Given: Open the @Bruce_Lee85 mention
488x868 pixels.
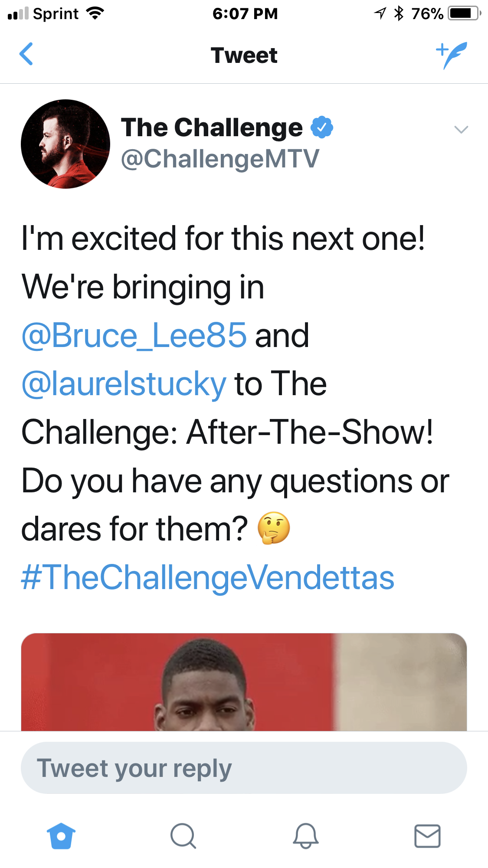Looking at the screenshot, I should pos(134,335).
